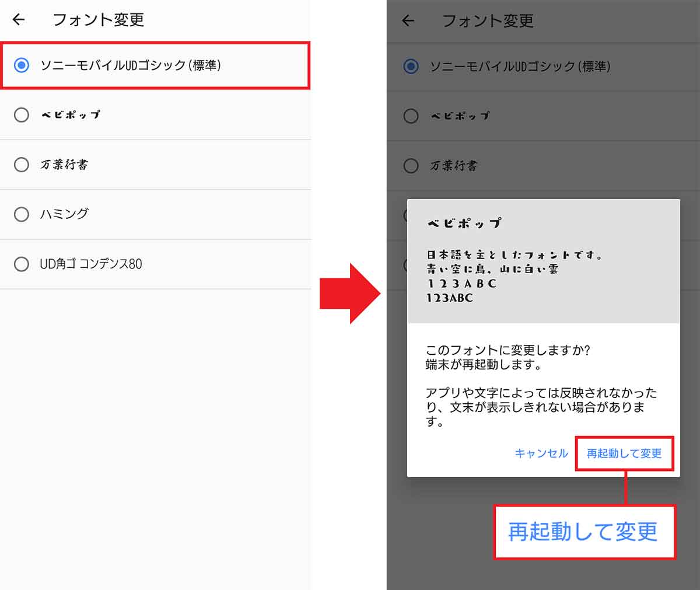Screen dimensions: 700x590
Task: Select ソニーモバイルUDゴシック radio in left screen
Action: 22,65
